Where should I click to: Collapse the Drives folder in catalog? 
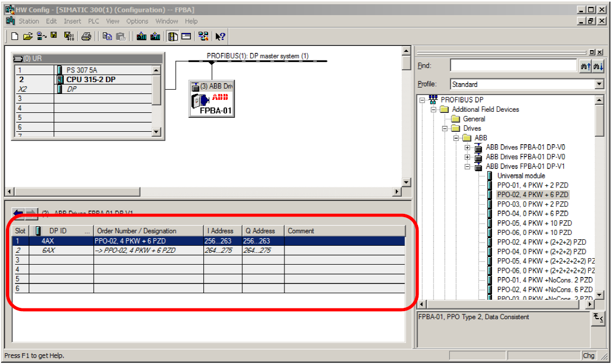pyautogui.click(x=445, y=129)
